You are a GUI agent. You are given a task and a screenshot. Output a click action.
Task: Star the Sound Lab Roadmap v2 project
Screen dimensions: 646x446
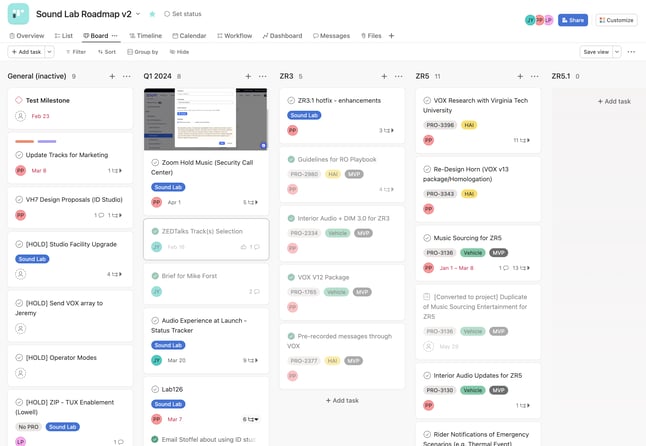[152, 14]
